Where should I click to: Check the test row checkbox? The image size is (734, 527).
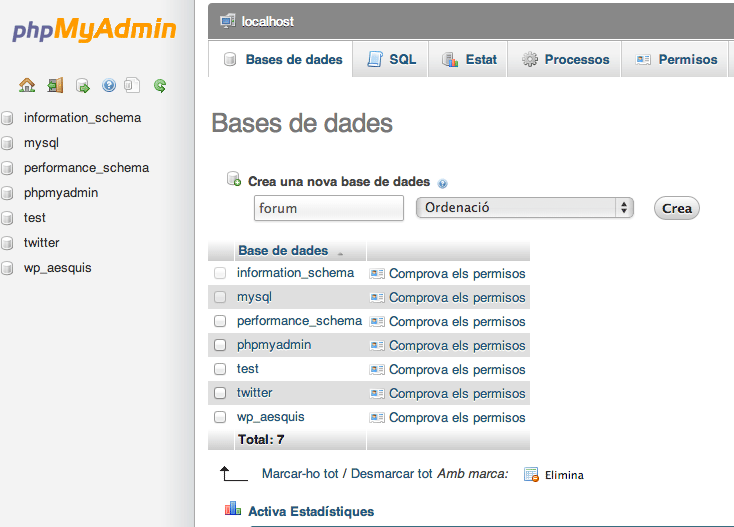point(220,369)
